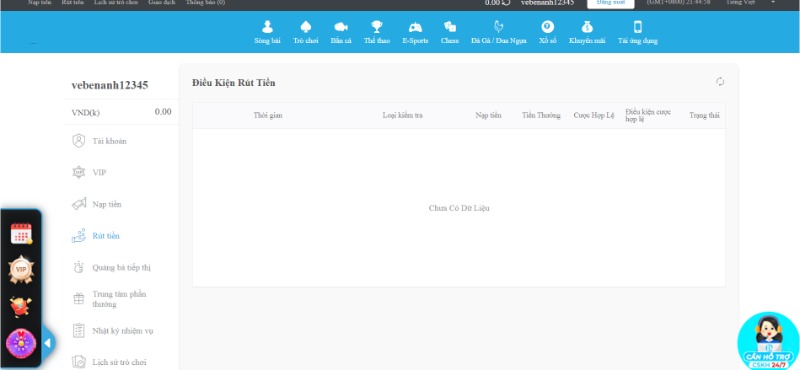The width and height of the screenshot is (800, 370).
Task: Click the Thời gian column header
Action: [268, 115]
